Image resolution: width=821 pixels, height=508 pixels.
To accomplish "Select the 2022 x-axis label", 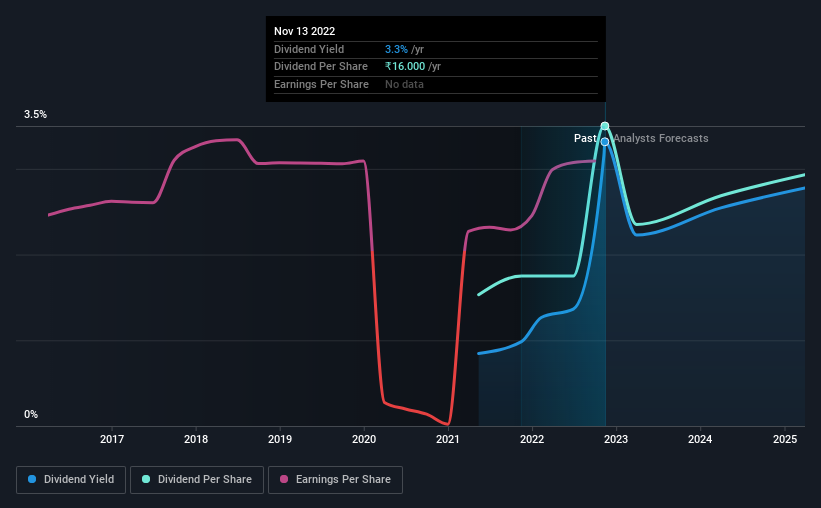I will click(x=532, y=439).
